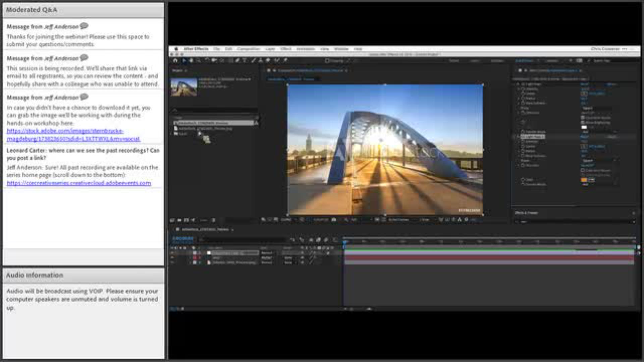Image resolution: width=644 pixels, height=362 pixels.
Task: Click the shy layers icon in timeline header
Action: (x=311, y=239)
